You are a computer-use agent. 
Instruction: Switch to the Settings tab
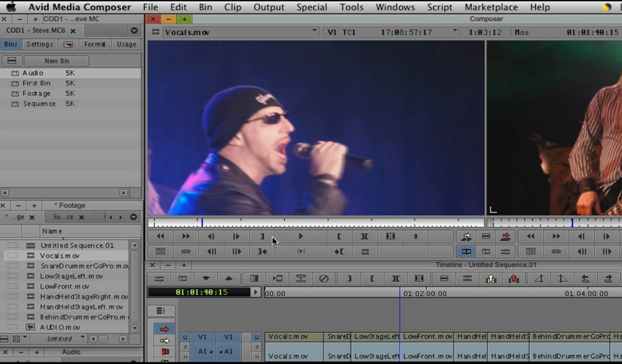(39, 44)
